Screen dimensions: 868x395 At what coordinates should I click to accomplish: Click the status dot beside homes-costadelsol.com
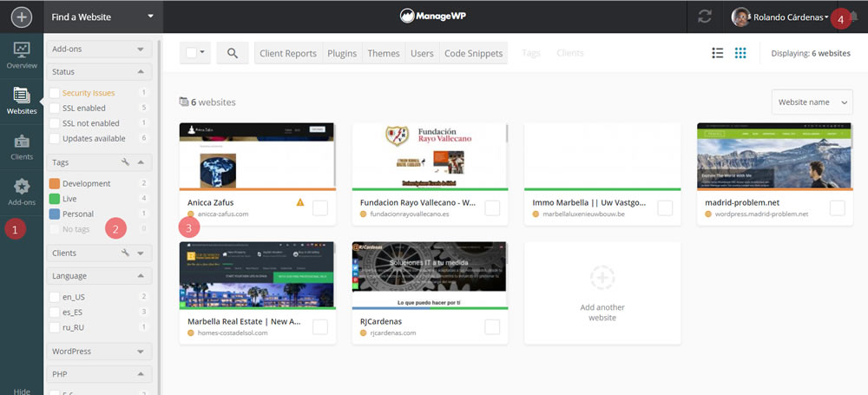[191, 333]
